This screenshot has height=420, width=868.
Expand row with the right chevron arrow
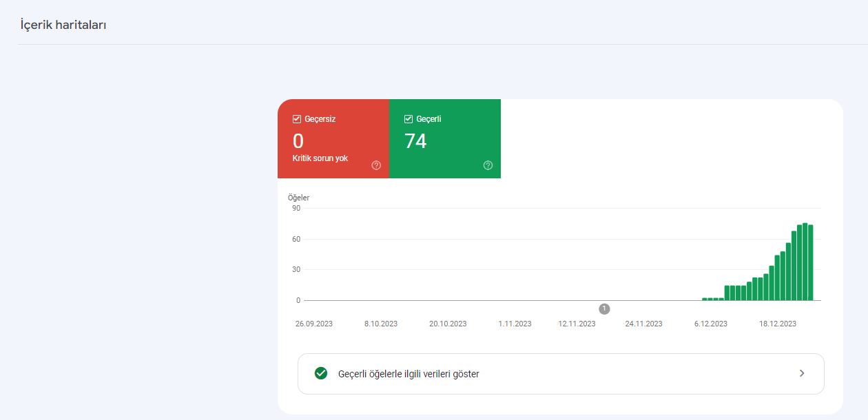pos(802,373)
